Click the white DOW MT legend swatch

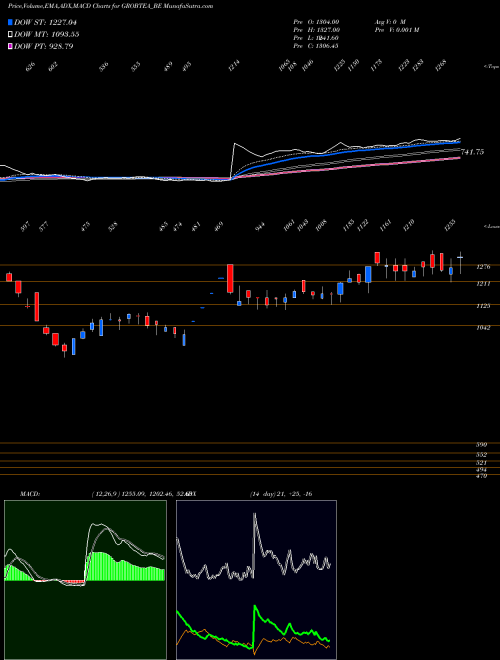tap(10, 35)
